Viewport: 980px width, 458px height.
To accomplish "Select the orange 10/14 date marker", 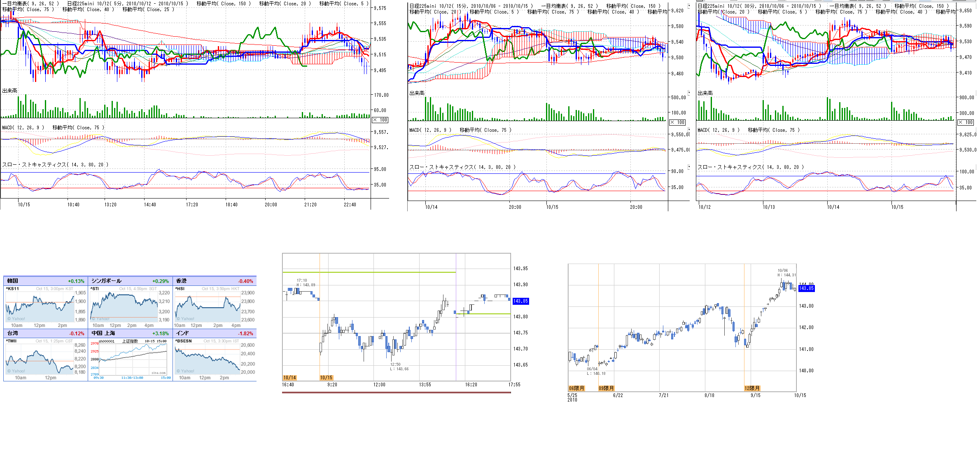I will 289,378.
